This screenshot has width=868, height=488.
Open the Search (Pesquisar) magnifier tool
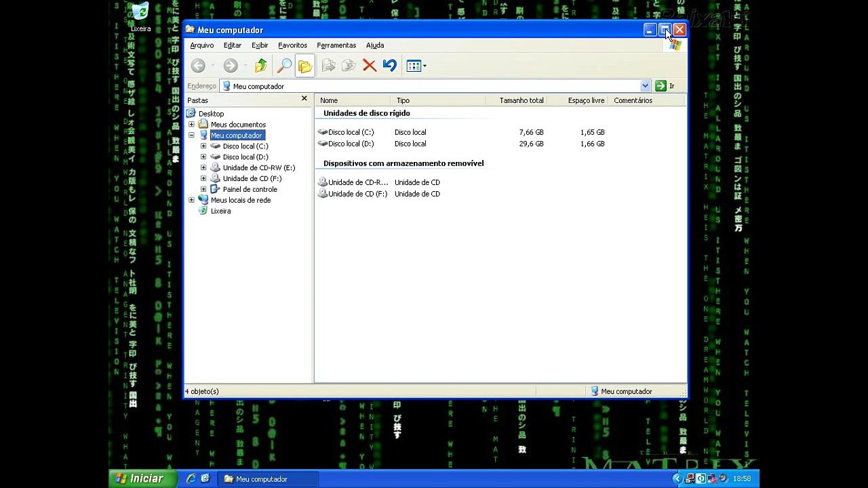pos(284,66)
